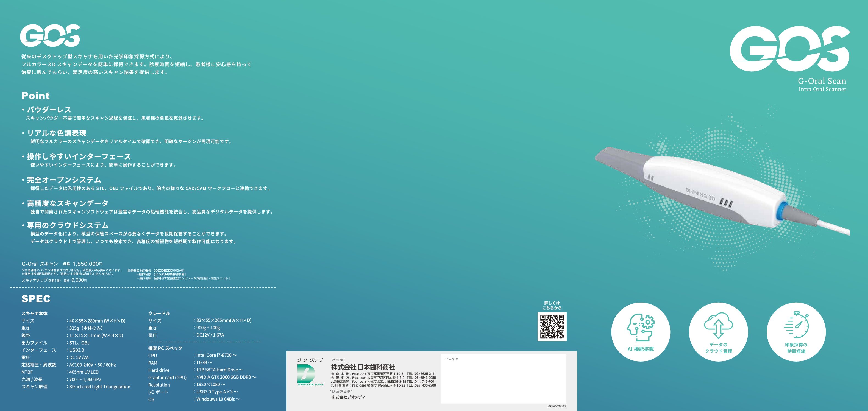868x411 pixels.
Task: Click the 82×55×265mm cradle size value
Action: click(x=224, y=320)
